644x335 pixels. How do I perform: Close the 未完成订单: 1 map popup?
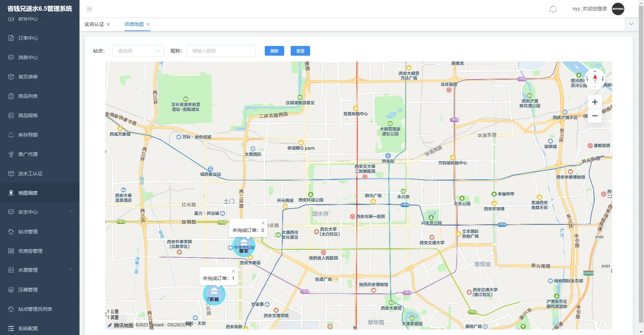tap(233, 271)
